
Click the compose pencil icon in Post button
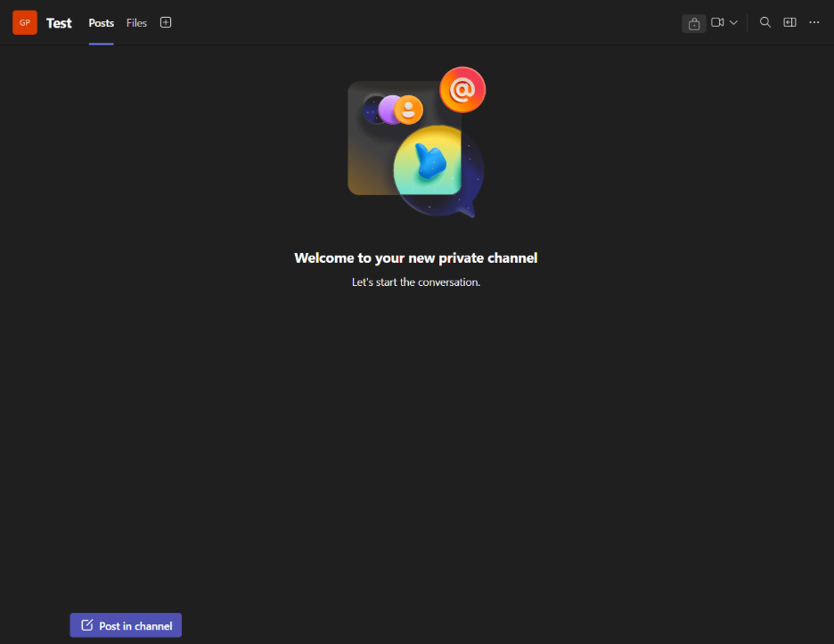tap(87, 625)
